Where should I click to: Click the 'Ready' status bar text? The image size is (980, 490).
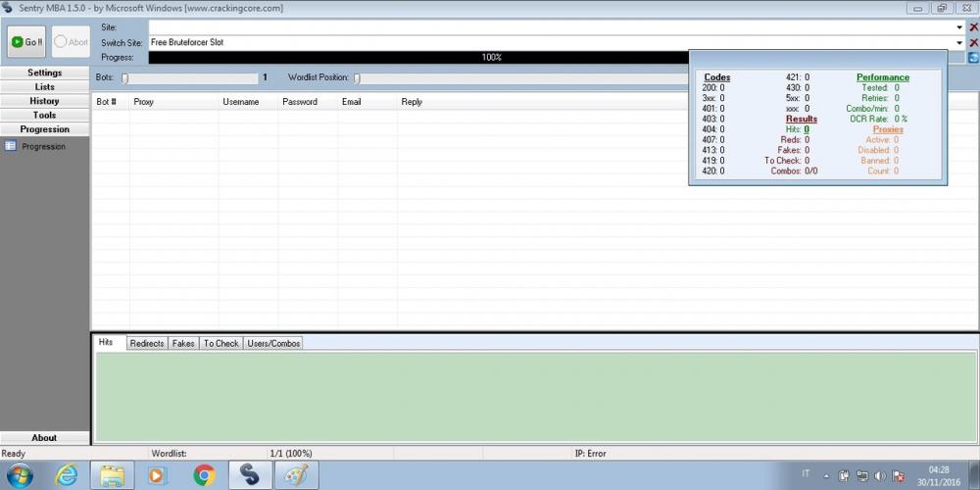point(13,453)
